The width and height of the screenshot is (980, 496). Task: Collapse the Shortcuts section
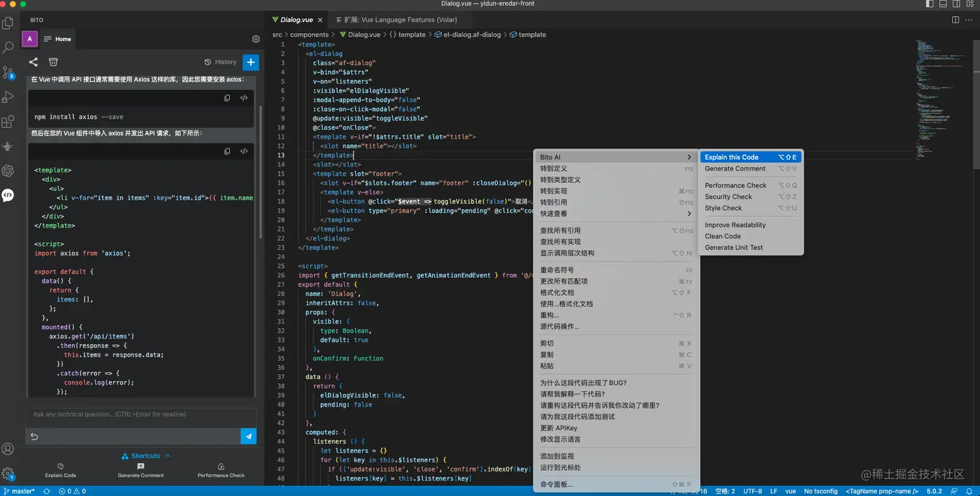click(x=146, y=456)
